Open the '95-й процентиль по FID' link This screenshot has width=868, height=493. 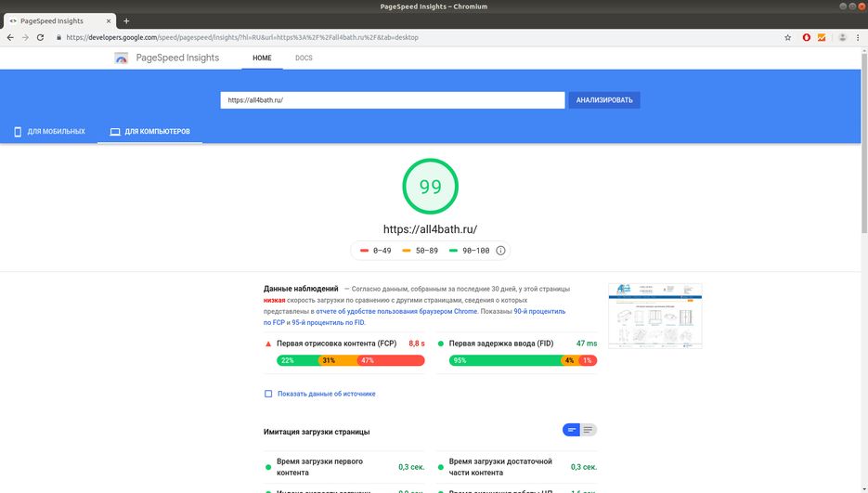coord(329,322)
